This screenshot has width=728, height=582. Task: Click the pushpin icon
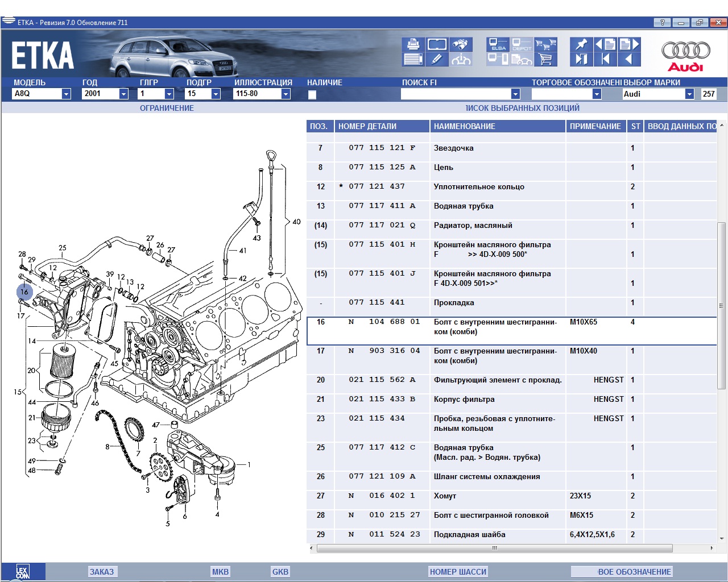point(581,44)
